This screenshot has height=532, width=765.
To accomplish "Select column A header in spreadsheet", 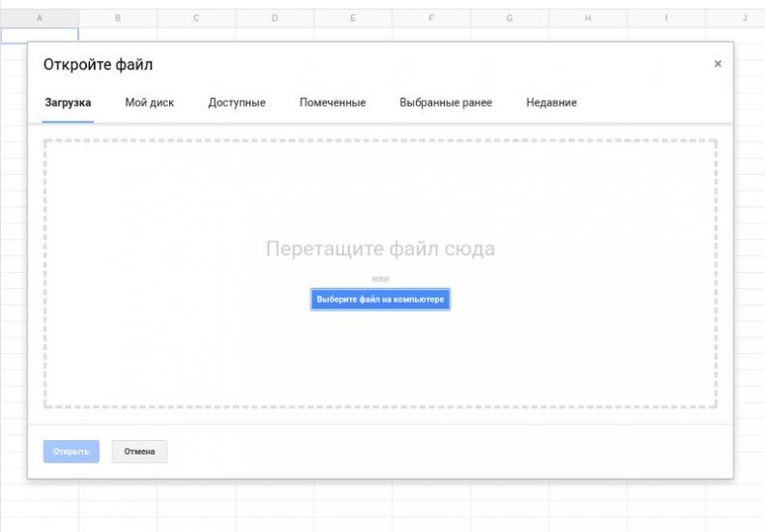I will click(40, 18).
